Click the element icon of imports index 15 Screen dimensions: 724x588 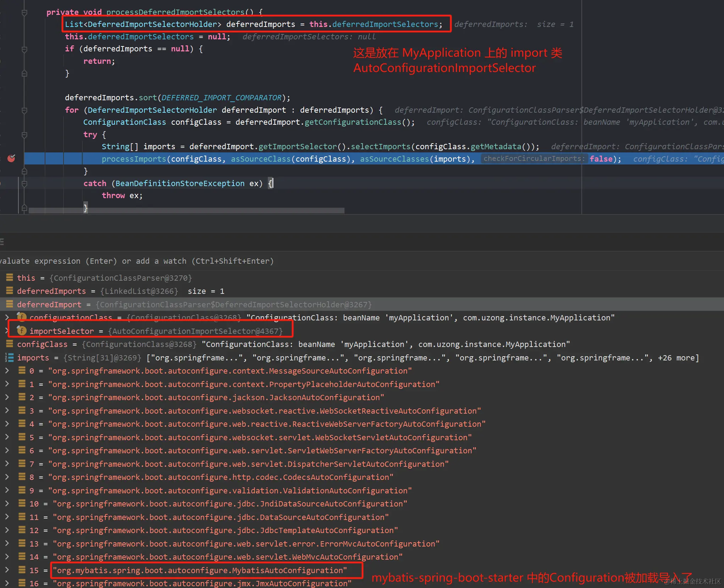tap(22, 570)
